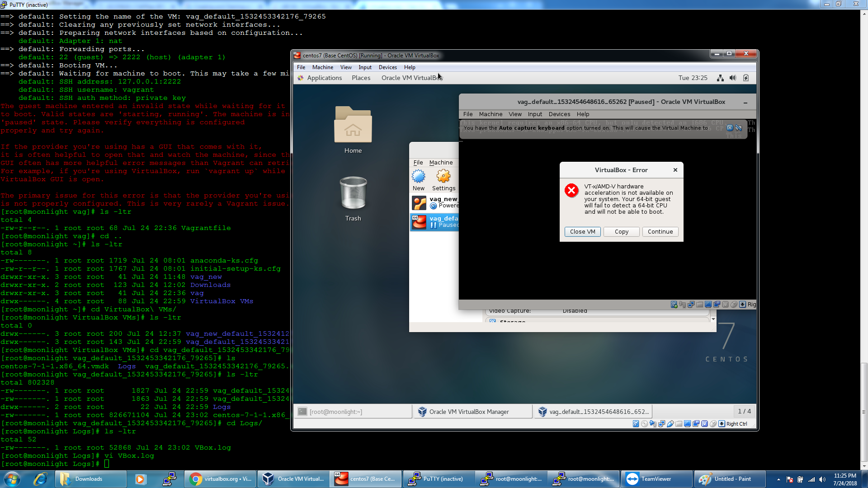Open Machine menu in VirtualBox Manager
Screen dimensions: 868x488
pyautogui.click(x=441, y=163)
